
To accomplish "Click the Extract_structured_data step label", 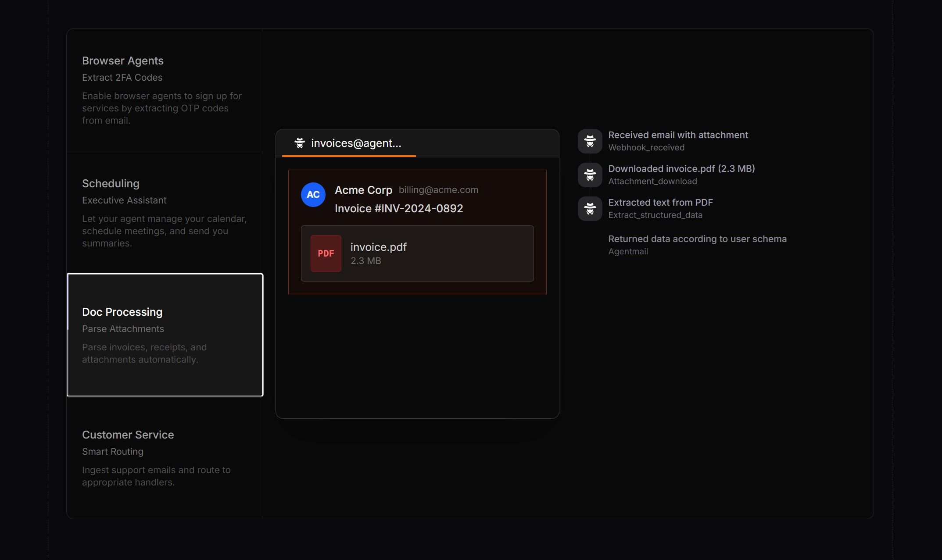I will tap(655, 215).
